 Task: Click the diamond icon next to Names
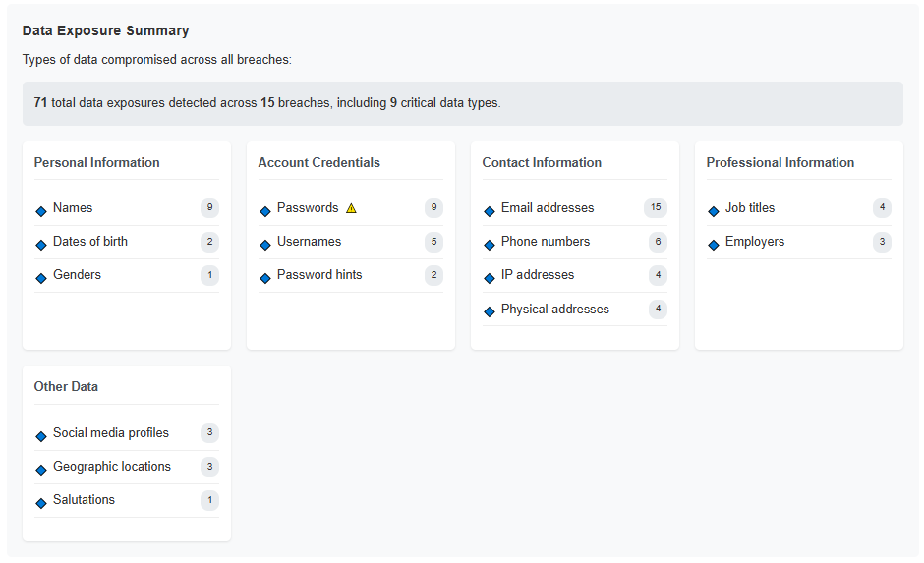(41, 211)
